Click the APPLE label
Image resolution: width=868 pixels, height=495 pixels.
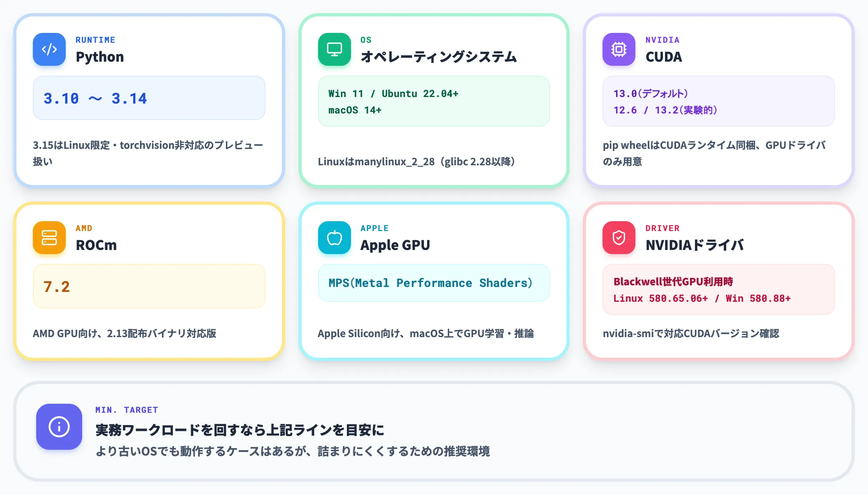[x=374, y=228]
